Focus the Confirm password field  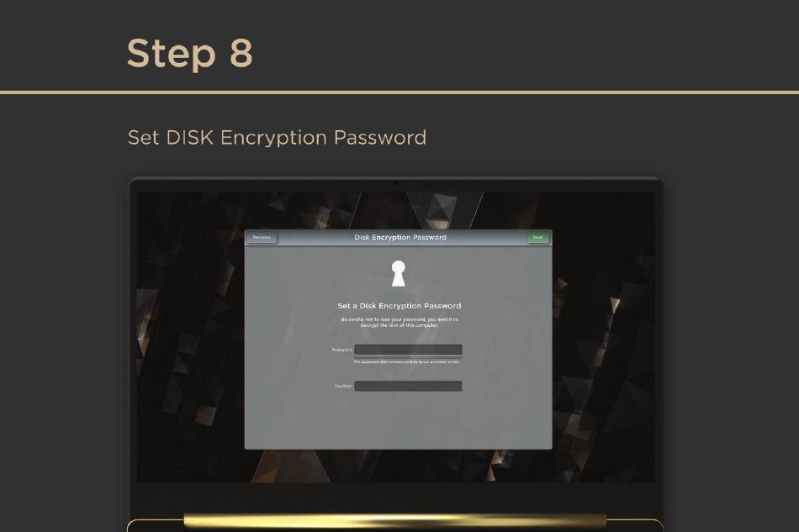click(408, 386)
